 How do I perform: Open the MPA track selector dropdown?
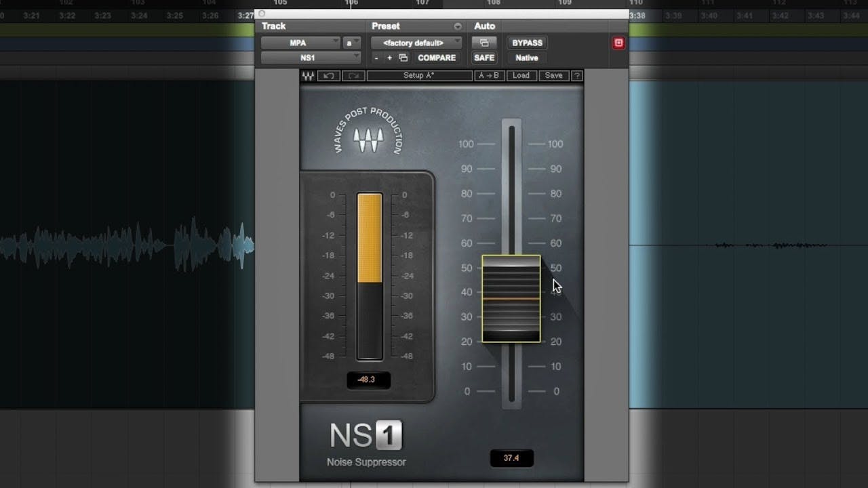300,43
